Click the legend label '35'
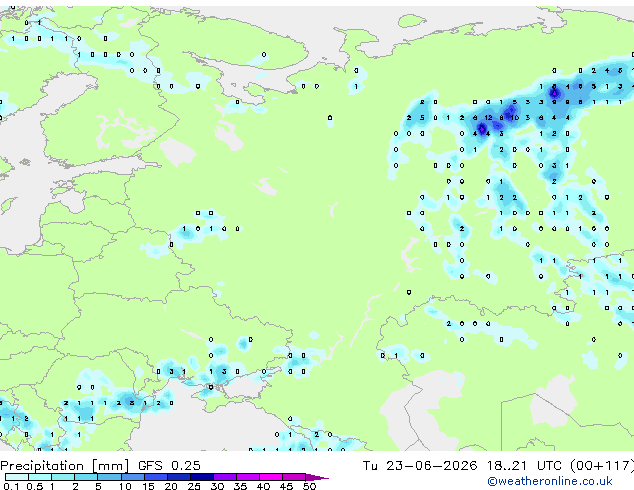634x490 pixels. [240, 486]
